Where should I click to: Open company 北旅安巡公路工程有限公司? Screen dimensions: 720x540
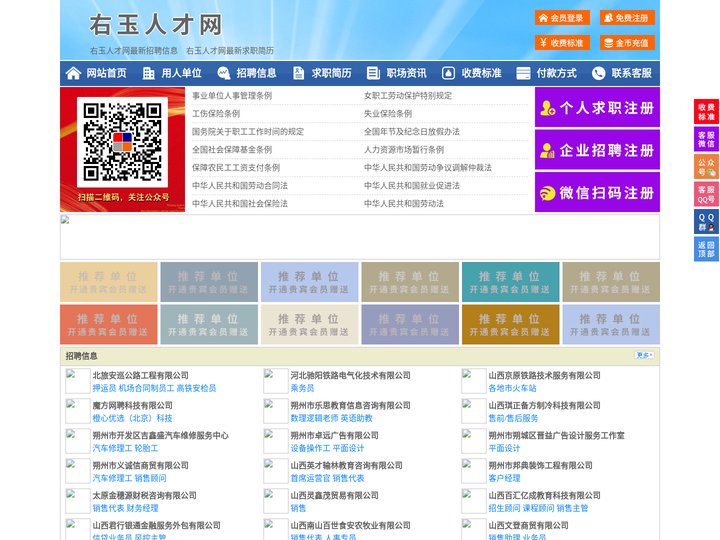click(141, 375)
